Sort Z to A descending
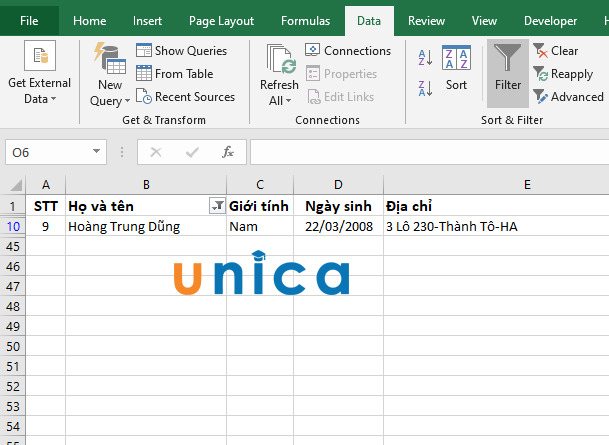 [x=425, y=88]
